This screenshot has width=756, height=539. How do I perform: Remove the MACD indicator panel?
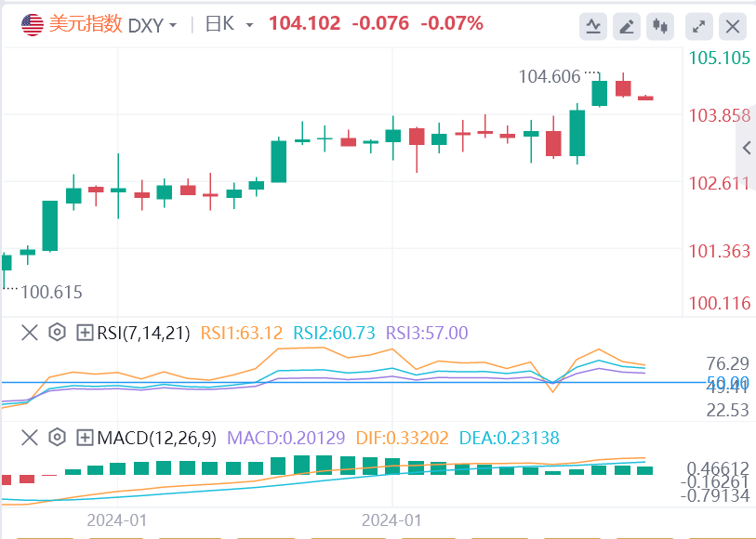click(x=30, y=438)
